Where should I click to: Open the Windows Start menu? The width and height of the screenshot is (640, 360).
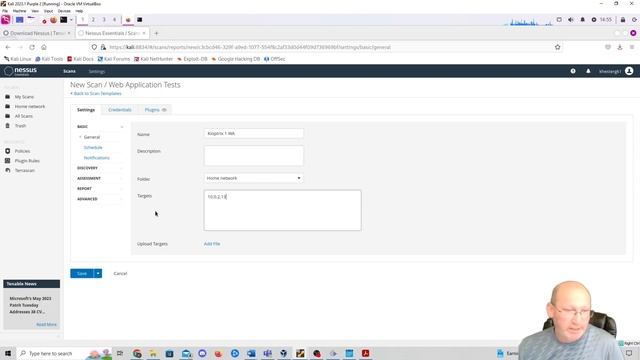pyautogui.click(x=8, y=353)
